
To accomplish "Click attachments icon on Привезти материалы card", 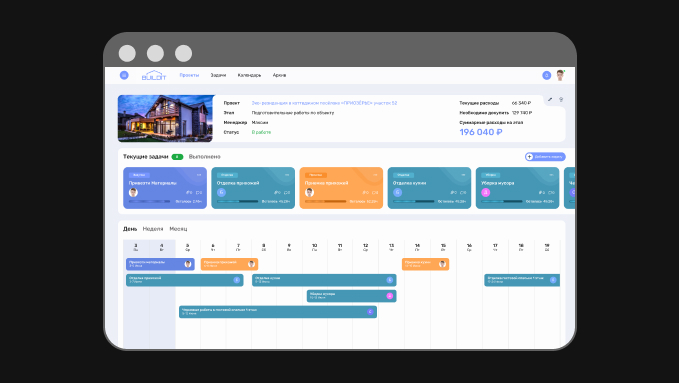I will tap(189, 192).
